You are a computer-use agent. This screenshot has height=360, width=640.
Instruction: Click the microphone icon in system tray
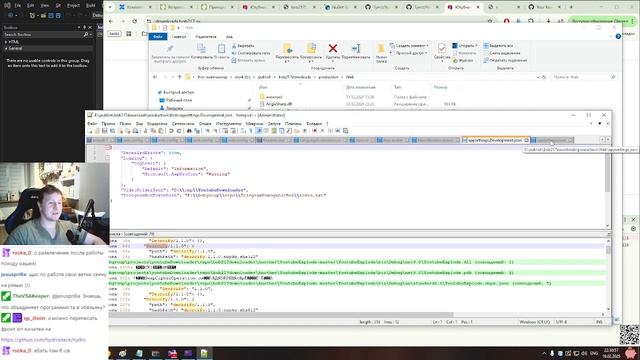coord(552,353)
